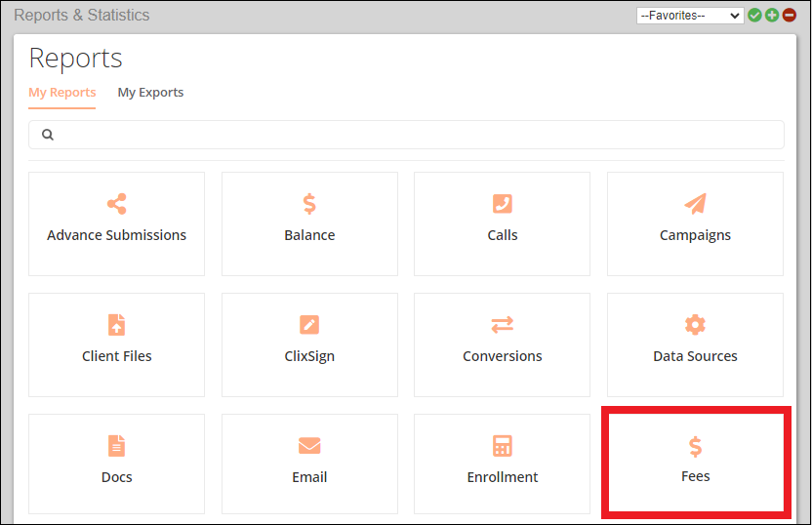812x525 pixels.
Task: Click the green checkmark favorites icon
Action: coord(754,15)
